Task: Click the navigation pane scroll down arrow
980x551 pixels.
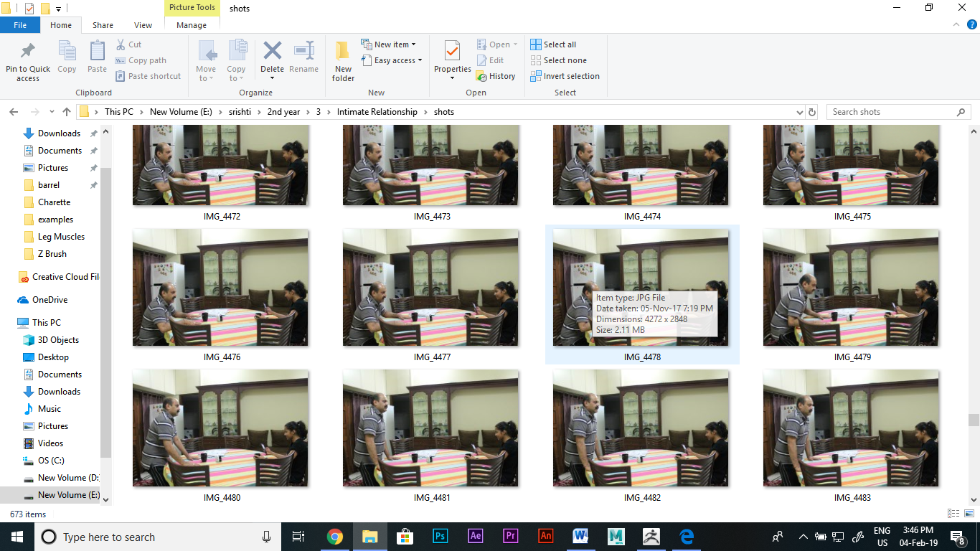Action: 106,499
